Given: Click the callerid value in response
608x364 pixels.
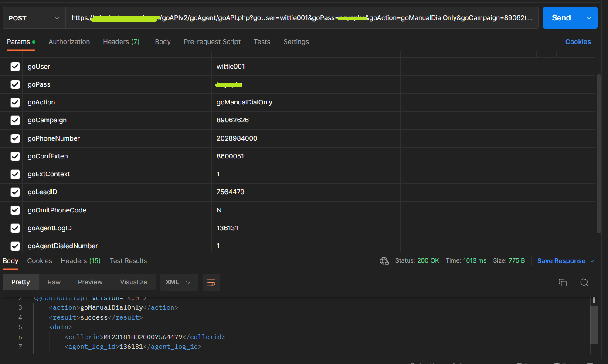Looking at the screenshot, I should coord(143,337).
